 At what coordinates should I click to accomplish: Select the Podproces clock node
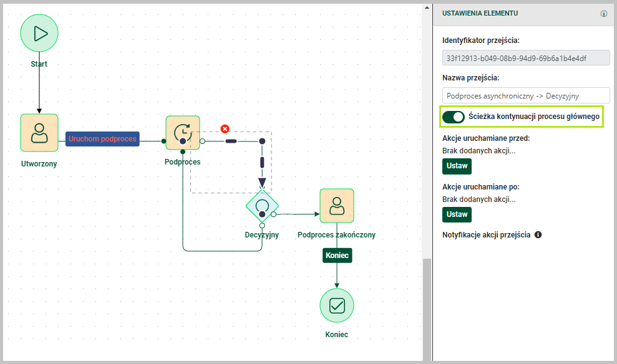click(x=182, y=132)
